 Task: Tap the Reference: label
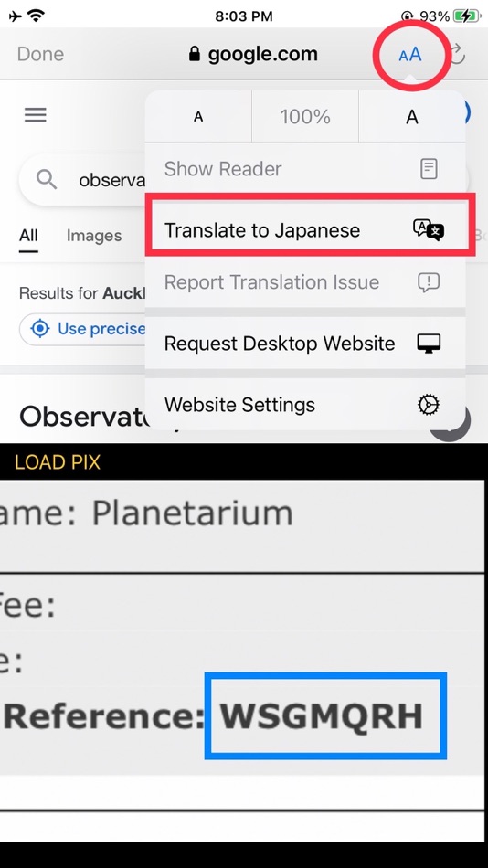(105, 716)
